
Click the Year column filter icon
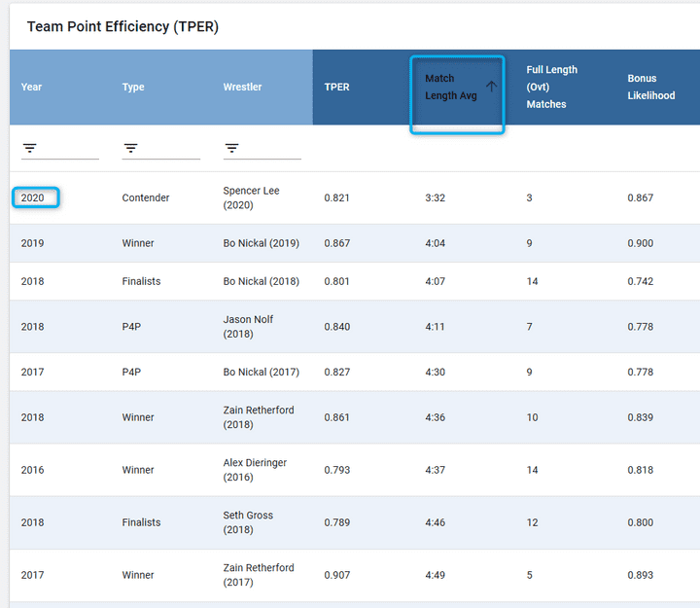pyautogui.click(x=30, y=148)
